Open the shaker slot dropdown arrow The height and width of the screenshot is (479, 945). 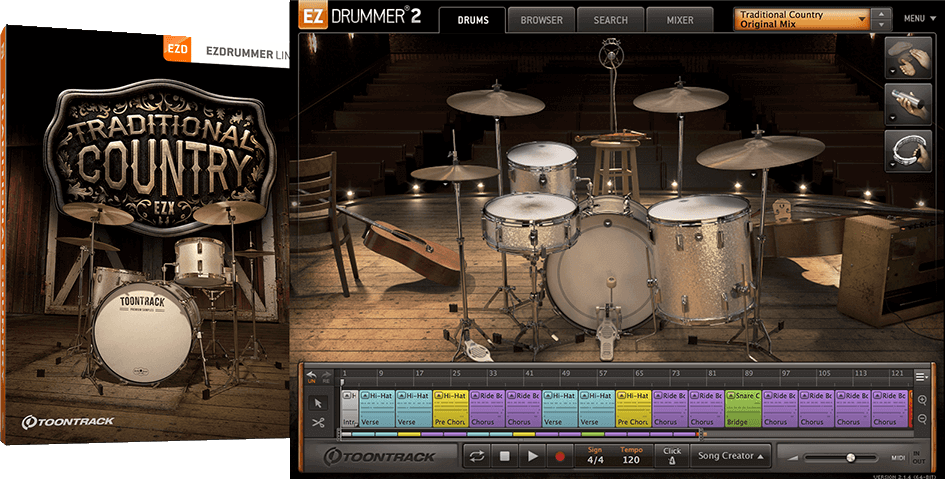pyautogui.click(x=891, y=117)
